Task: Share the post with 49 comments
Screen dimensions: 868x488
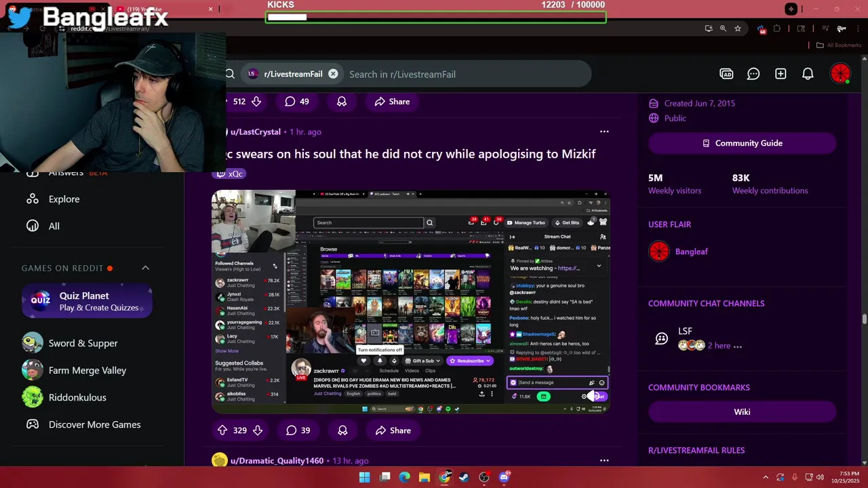Action: click(x=392, y=102)
